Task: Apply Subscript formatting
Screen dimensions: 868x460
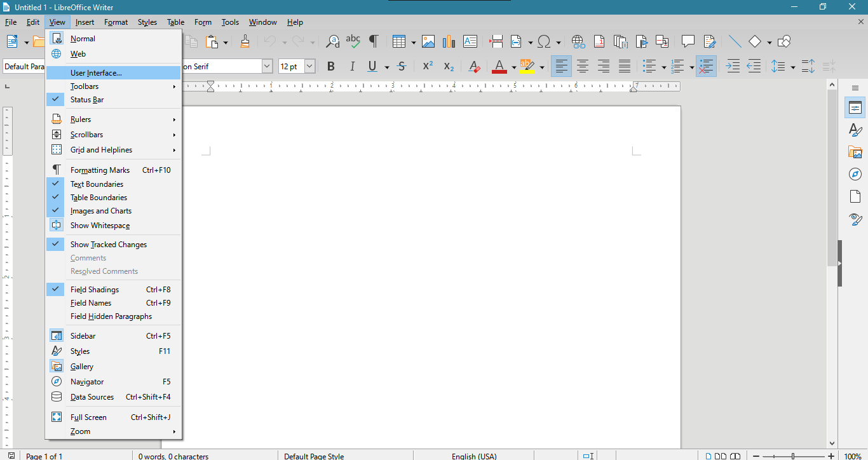Action: click(449, 66)
